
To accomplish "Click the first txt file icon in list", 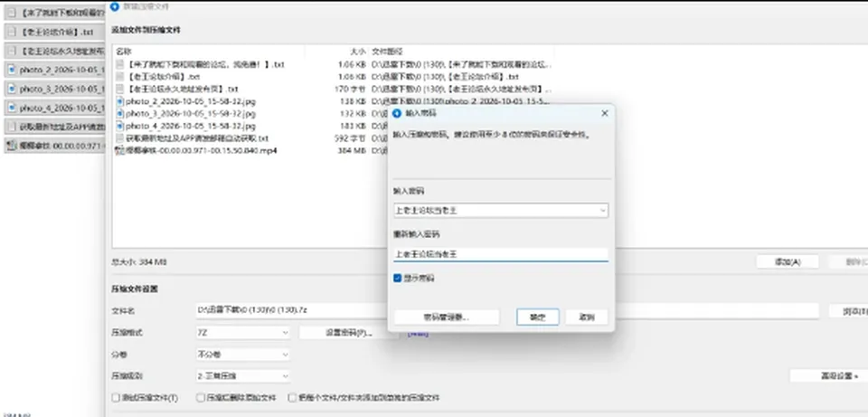I will tap(120, 64).
